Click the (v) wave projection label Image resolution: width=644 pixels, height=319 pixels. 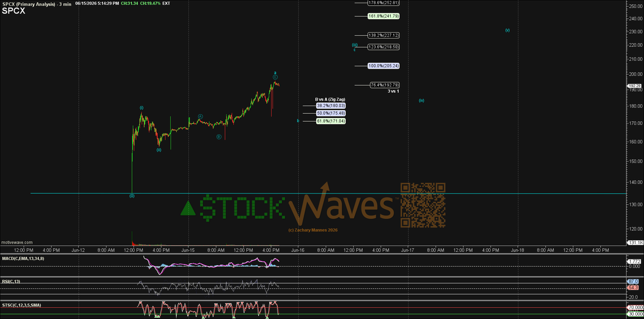[x=507, y=30]
